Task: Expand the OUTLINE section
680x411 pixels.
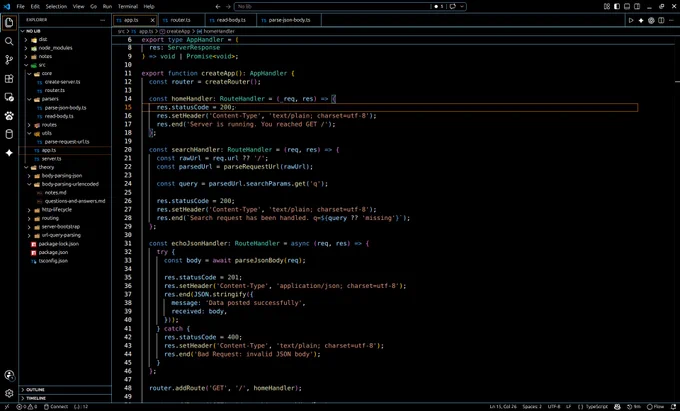Action: (65, 390)
